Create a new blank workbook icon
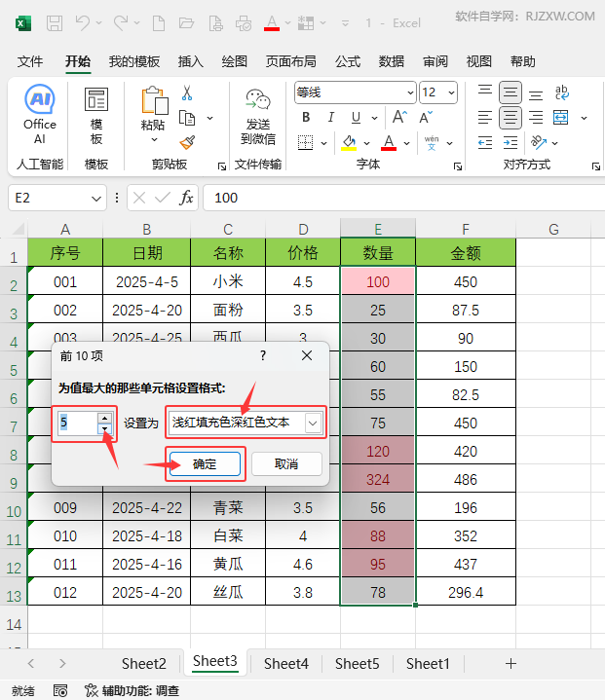The width and height of the screenshot is (605, 700). [x=159, y=23]
